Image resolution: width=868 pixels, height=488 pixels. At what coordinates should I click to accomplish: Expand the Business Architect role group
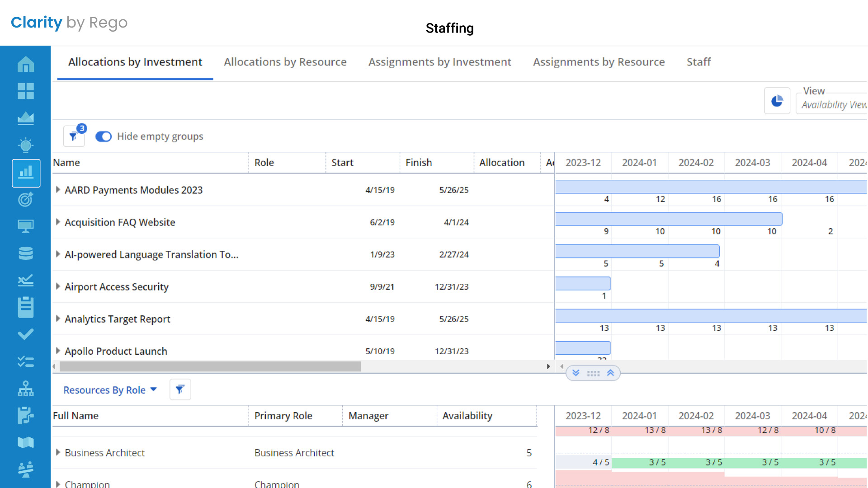point(58,452)
